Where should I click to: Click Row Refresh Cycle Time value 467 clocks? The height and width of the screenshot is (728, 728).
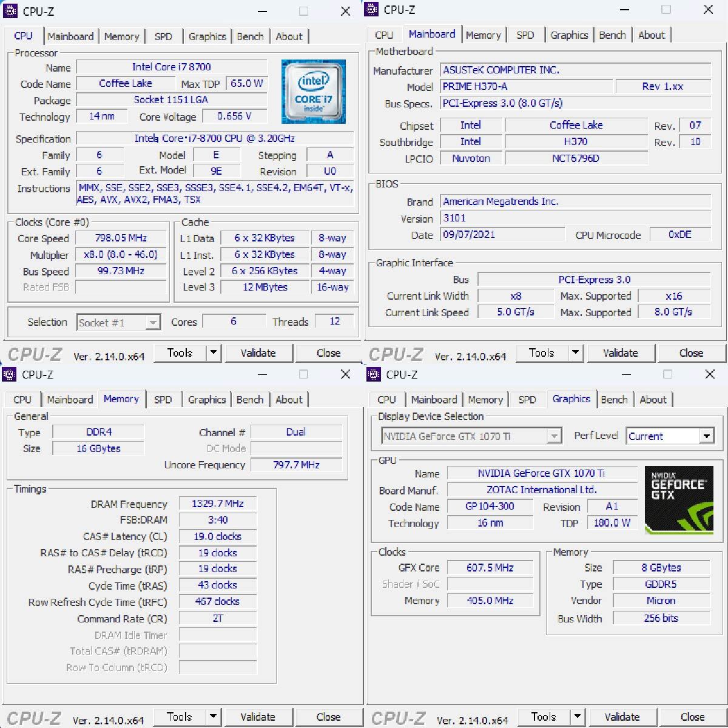pos(218,601)
